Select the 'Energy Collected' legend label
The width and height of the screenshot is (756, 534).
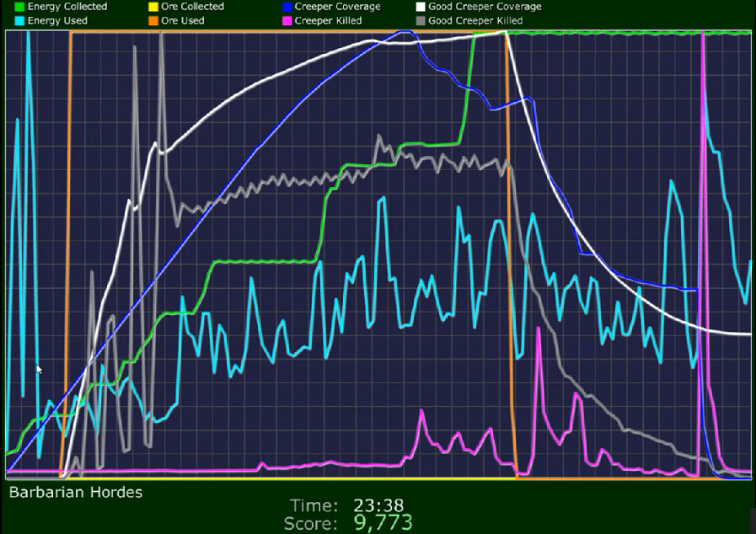point(67,7)
